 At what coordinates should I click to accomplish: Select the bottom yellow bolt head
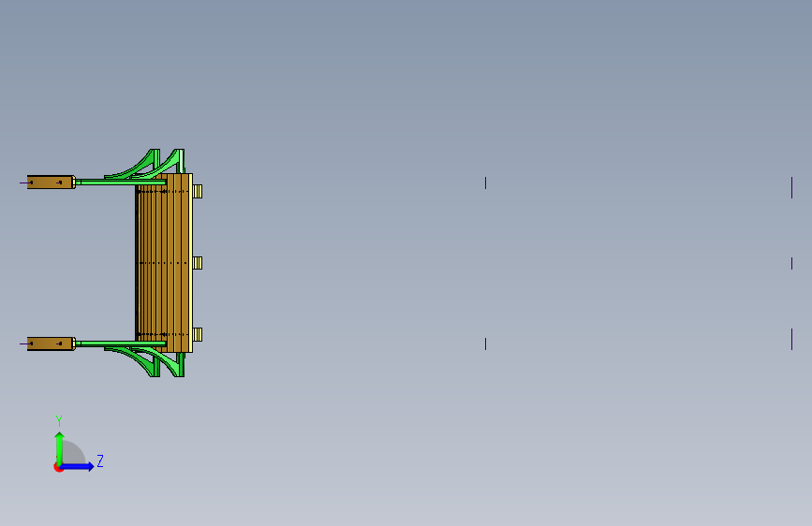click(x=198, y=334)
